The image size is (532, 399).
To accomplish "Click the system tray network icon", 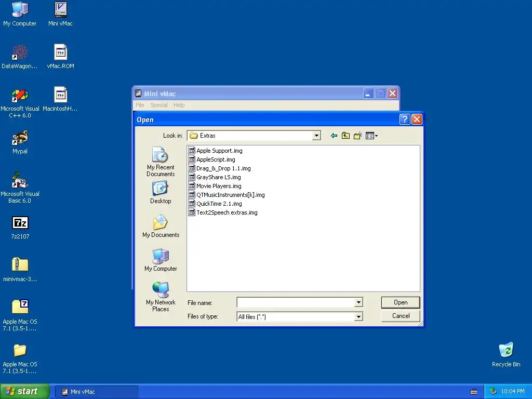I will click(493, 392).
